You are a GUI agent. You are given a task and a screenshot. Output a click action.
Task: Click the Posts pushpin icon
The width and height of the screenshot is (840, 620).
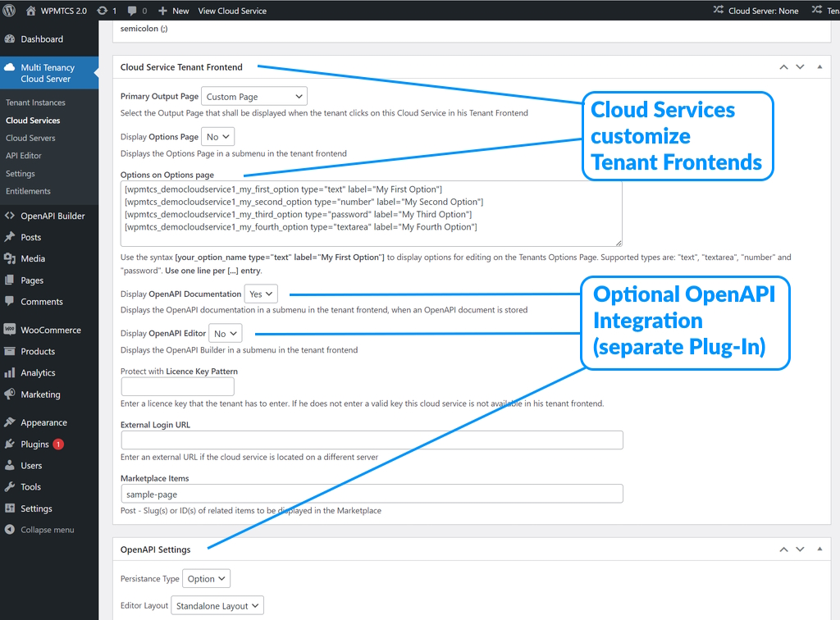(x=10, y=237)
